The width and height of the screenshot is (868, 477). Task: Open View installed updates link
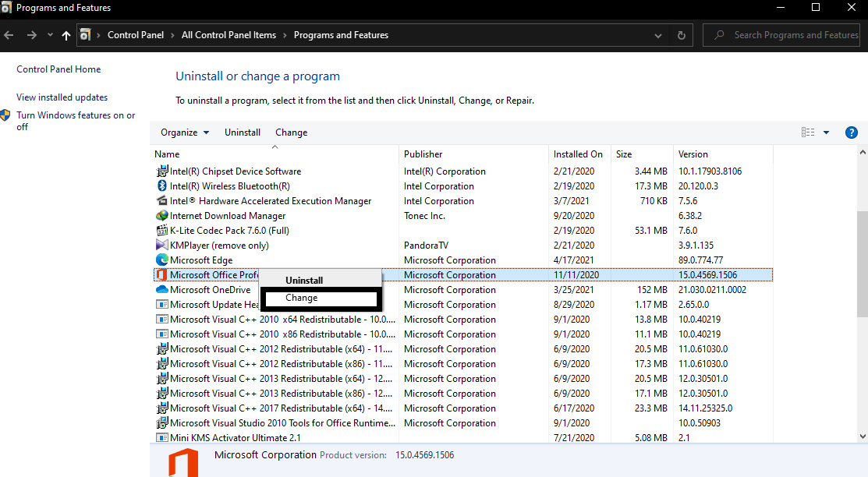tap(62, 97)
